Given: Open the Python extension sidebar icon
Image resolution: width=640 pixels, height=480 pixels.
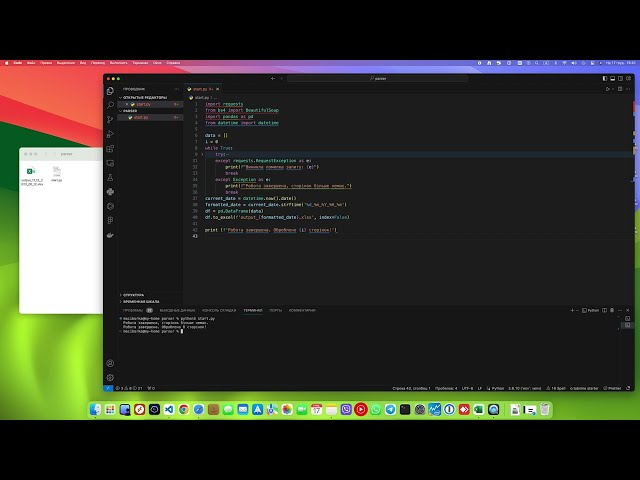Looking at the screenshot, I should click(110, 192).
